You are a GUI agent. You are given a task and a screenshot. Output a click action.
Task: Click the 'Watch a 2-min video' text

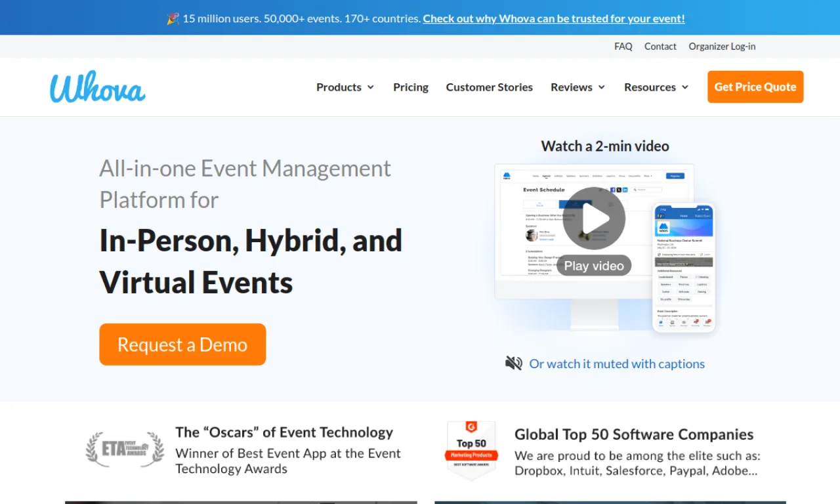605,146
